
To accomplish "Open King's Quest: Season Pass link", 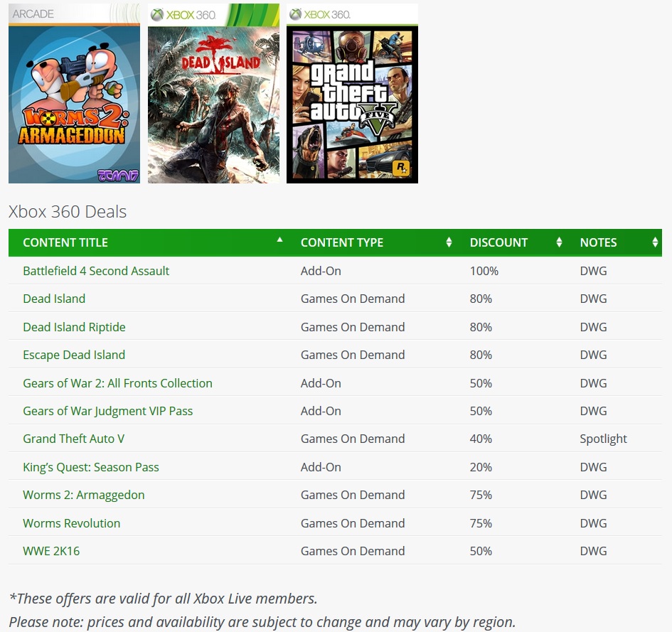I will (x=91, y=467).
